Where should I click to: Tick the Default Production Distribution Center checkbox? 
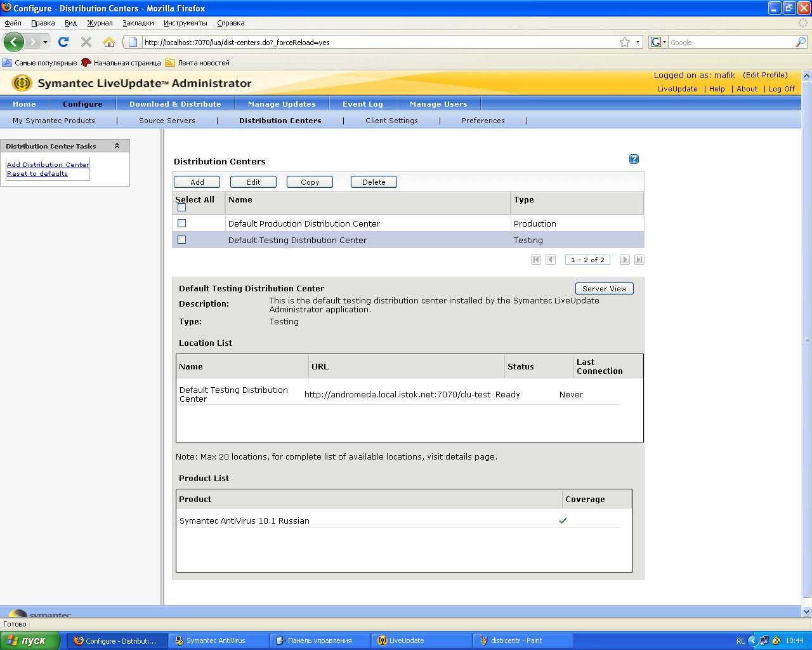pyautogui.click(x=182, y=223)
